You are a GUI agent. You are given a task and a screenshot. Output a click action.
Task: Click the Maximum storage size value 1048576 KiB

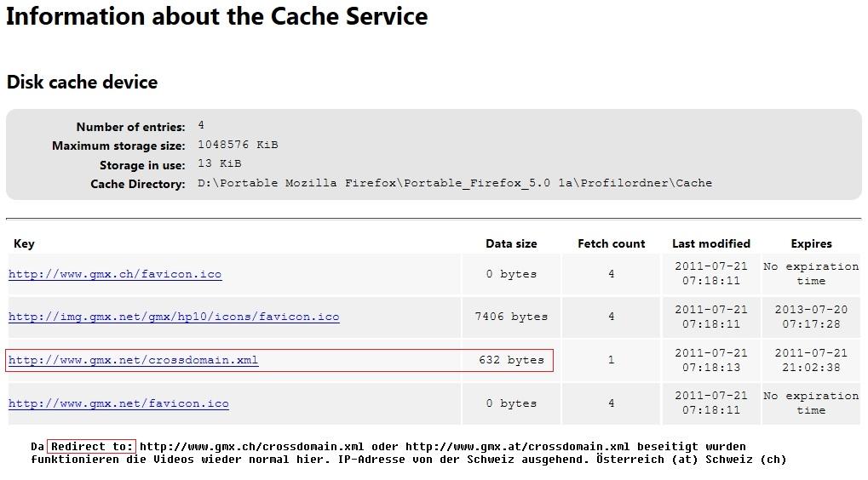point(238,145)
